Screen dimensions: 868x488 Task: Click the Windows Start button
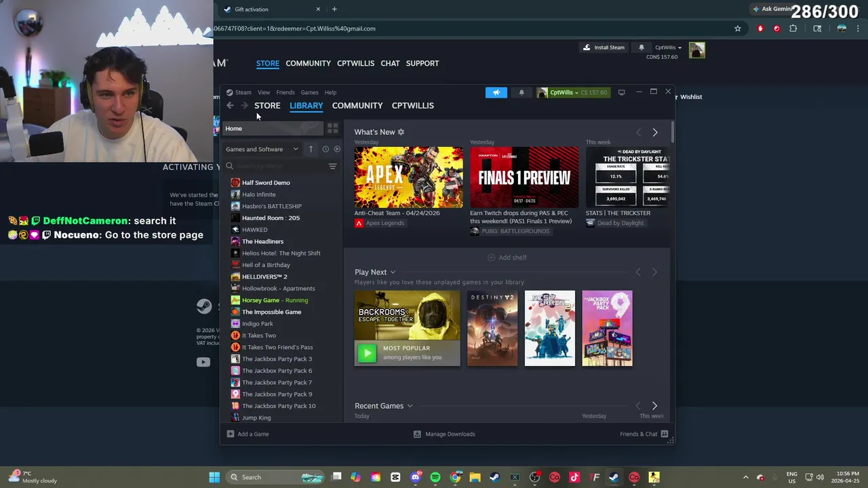[x=214, y=477]
